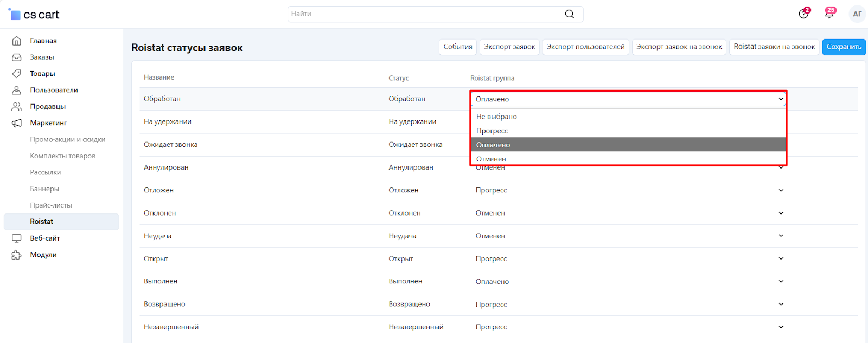Choose 'Прогресс' in the open dropdown list
Image resolution: width=868 pixels, height=343 pixels.
628,131
